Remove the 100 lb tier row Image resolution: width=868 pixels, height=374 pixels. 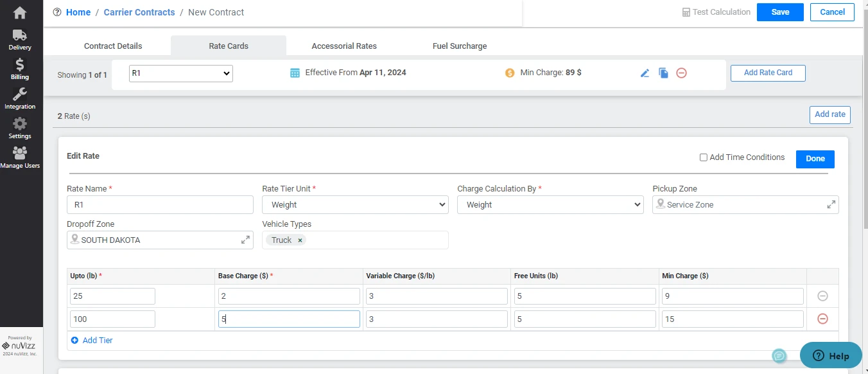[x=822, y=319]
